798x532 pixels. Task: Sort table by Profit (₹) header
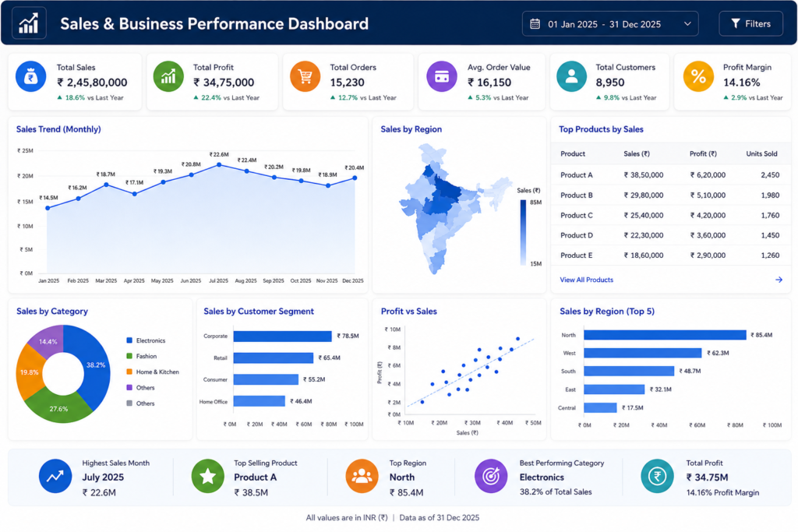pyautogui.click(x=703, y=153)
